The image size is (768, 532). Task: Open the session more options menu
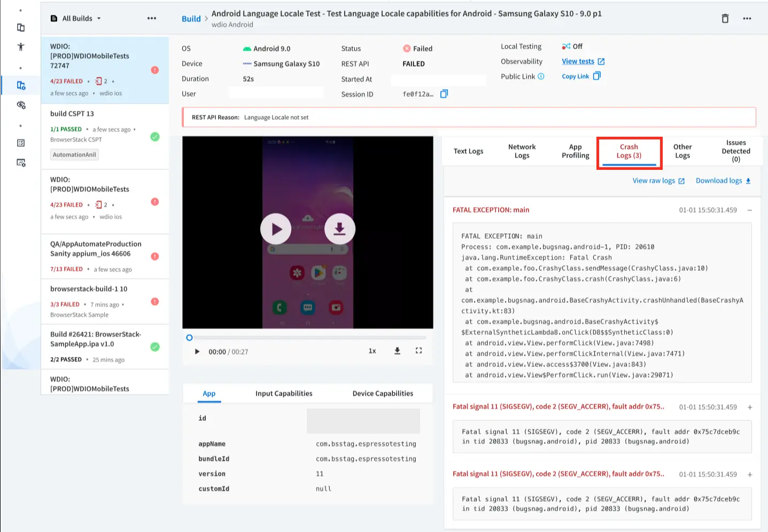click(747, 19)
